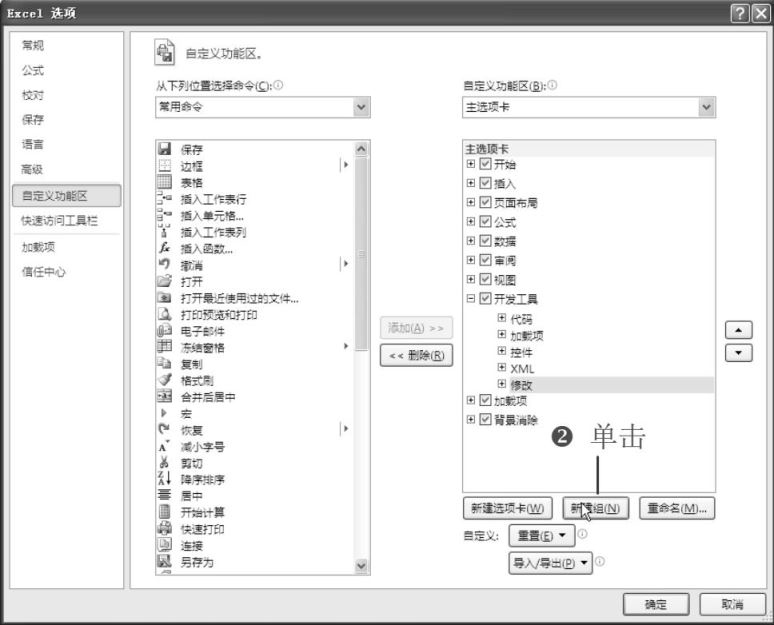Open the Import/Export (导入/导出) dropdown
Viewport: 774px width, 625px height.
(x=550, y=563)
